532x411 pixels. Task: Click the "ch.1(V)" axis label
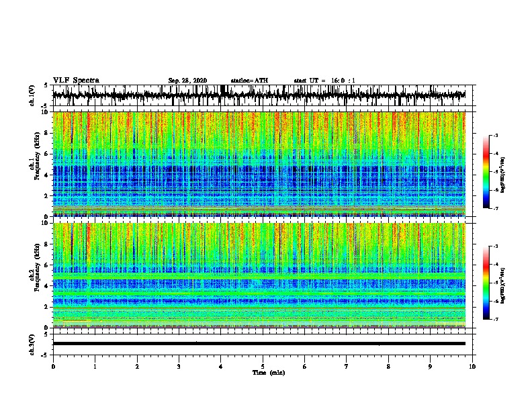coord(32,95)
